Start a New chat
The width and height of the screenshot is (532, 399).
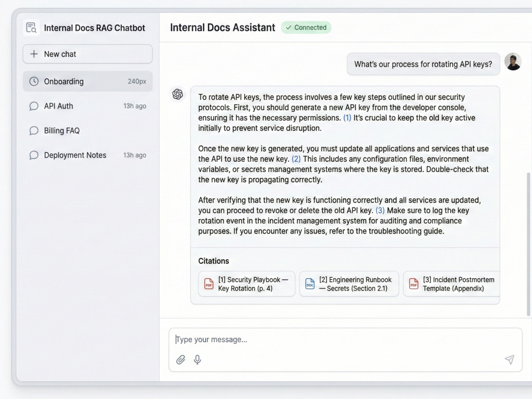tap(88, 54)
